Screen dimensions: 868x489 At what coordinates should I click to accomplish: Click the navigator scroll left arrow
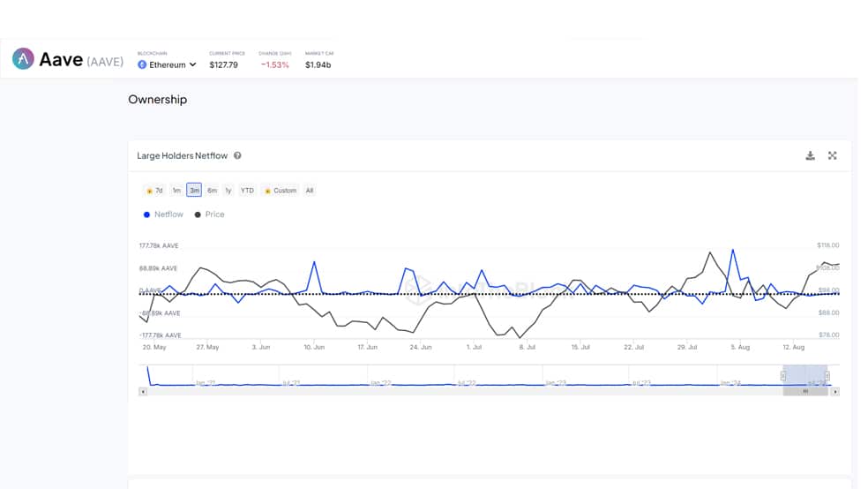click(x=143, y=392)
